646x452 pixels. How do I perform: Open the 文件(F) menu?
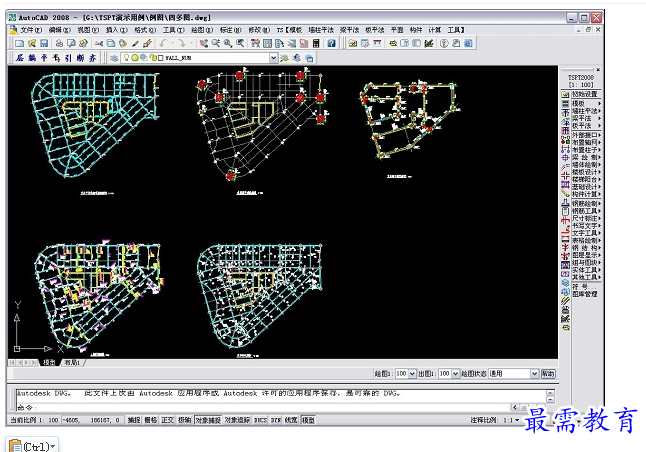(30, 30)
